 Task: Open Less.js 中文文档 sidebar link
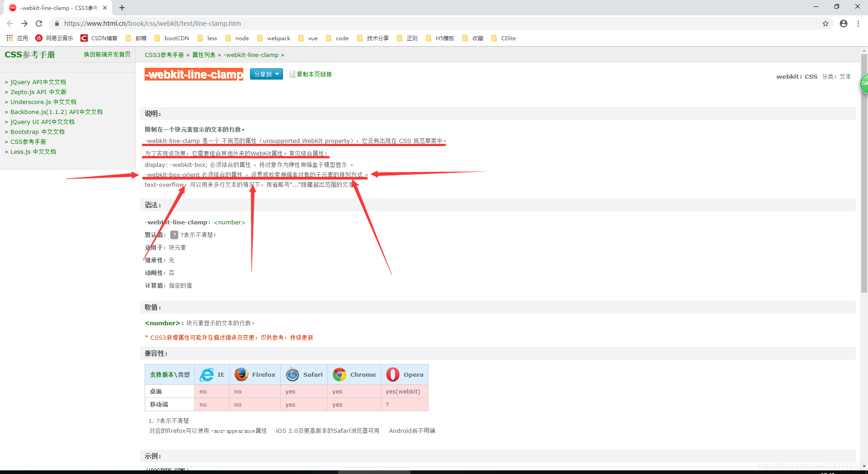[x=33, y=152]
